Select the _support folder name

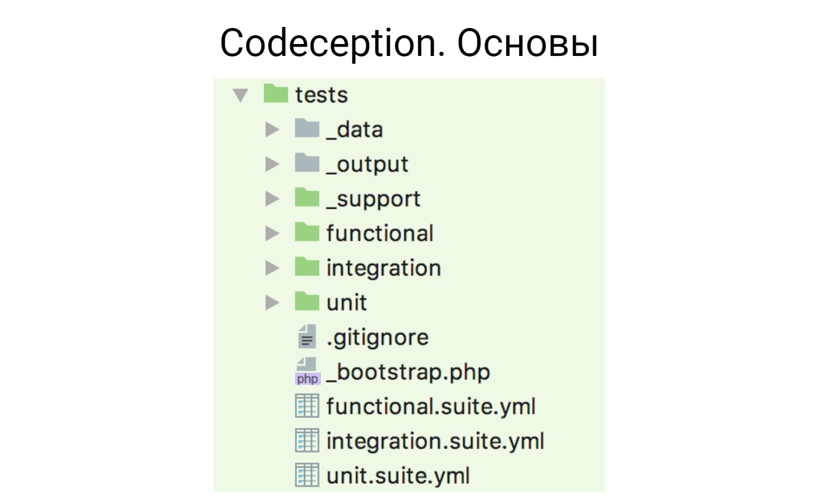pyautogui.click(x=374, y=199)
